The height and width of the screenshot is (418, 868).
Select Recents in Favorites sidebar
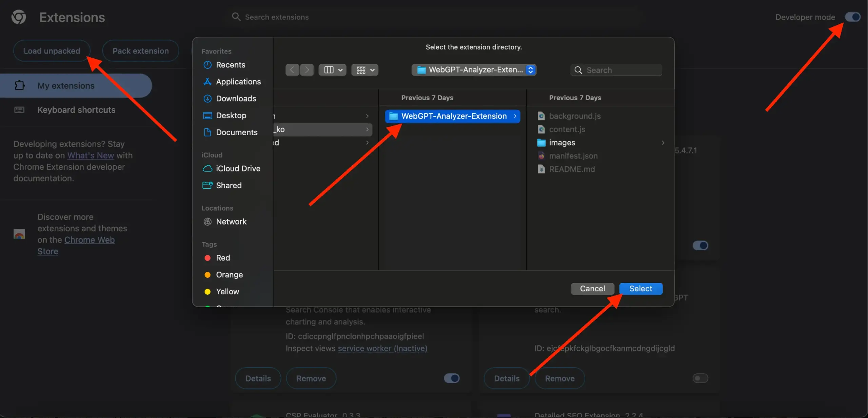tap(231, 65)
